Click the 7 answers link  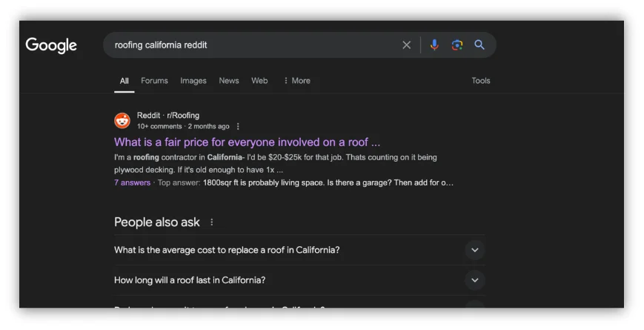point(132,183)
